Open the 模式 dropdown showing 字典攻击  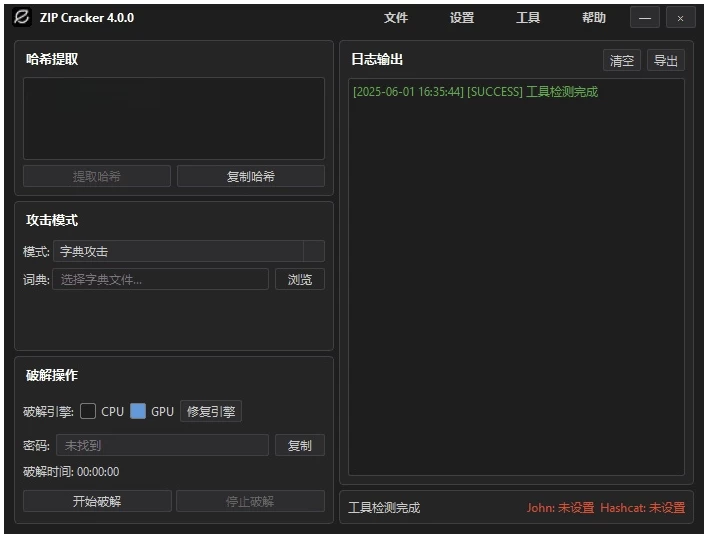tap(189, 251)
